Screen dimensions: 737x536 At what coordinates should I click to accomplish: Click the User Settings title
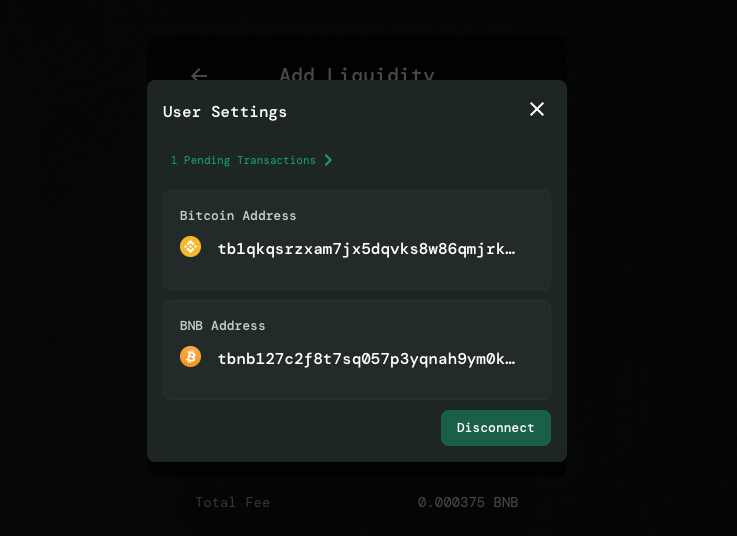(225, 112)
